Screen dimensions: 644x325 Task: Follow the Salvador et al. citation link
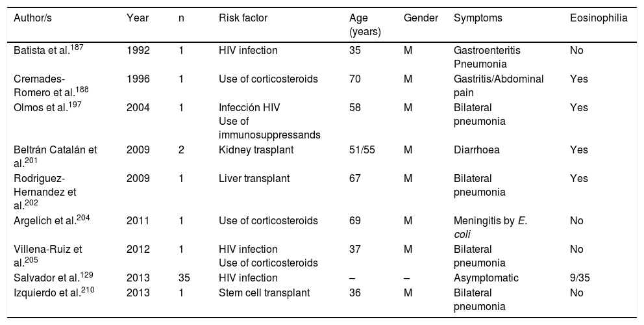(75, 276)
